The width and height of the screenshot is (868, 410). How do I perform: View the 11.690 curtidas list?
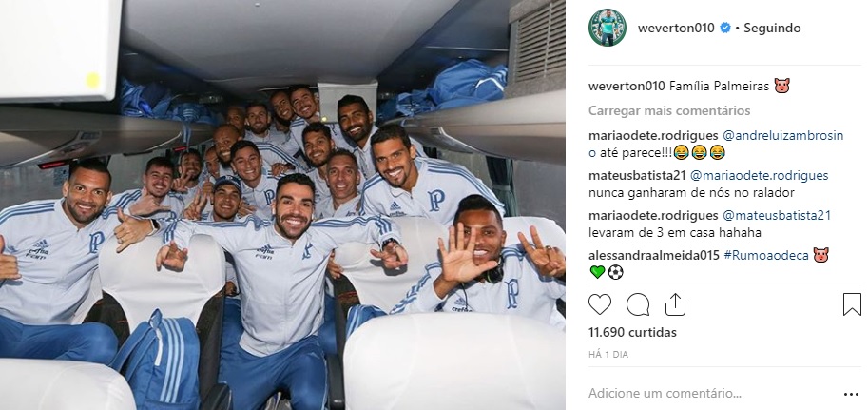pos(632,332)
